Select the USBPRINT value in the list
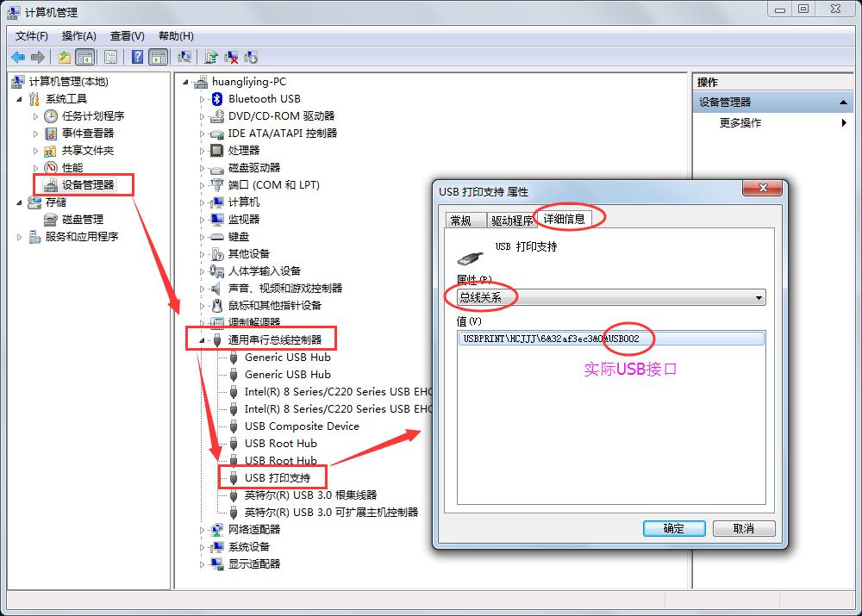The width and height of the screenshot is (862, 616). click(551, 339)
